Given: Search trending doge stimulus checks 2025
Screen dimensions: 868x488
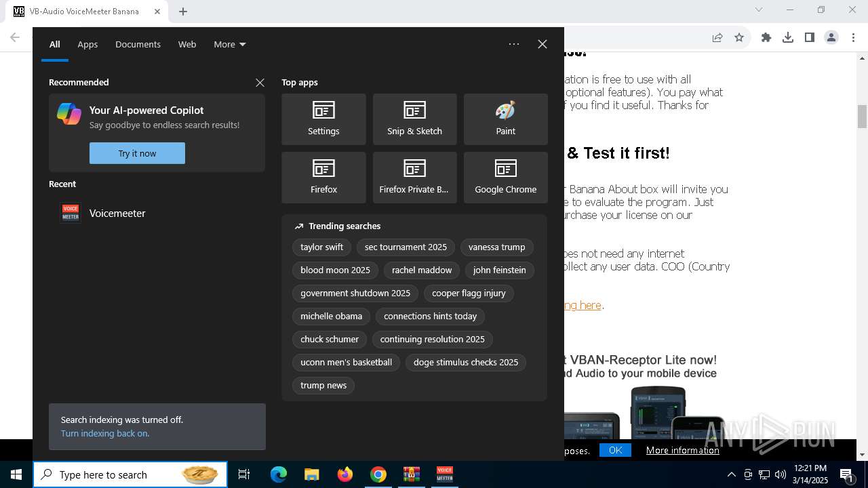Looking at the screenshot, I should click(x=466, y=362).
